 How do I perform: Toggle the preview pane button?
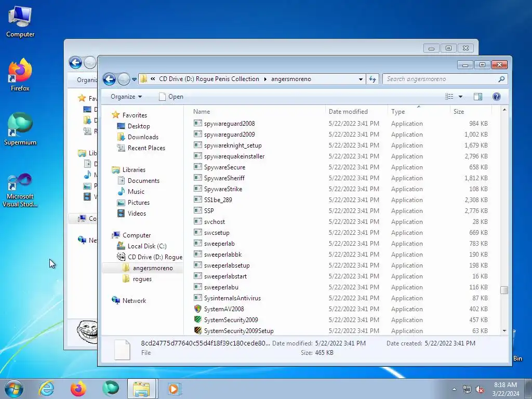[x=478, y=97]
